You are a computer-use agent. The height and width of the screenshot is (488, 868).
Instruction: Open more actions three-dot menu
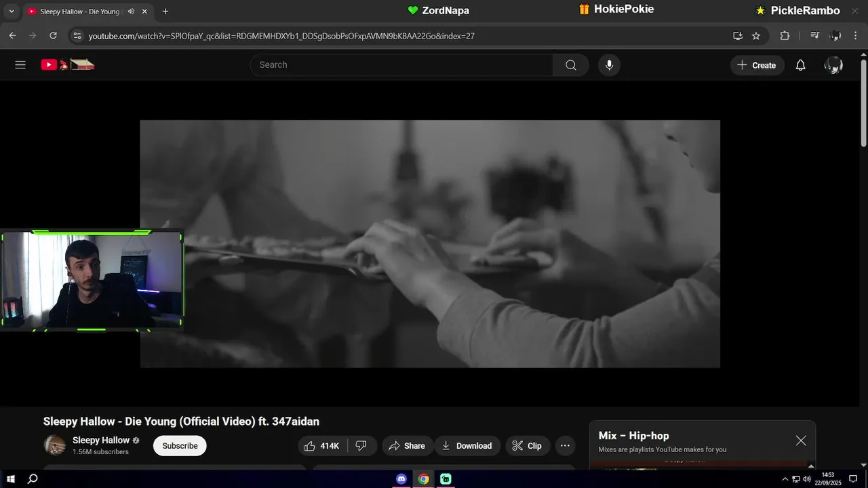pyautogui.click(x=565, y=445)
